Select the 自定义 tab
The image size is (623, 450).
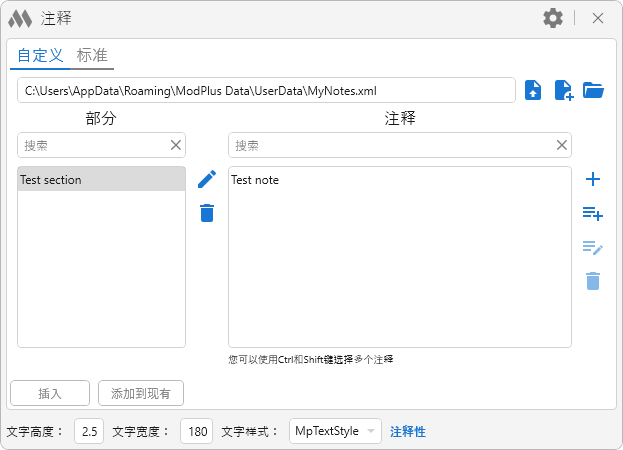pos(40,56)
